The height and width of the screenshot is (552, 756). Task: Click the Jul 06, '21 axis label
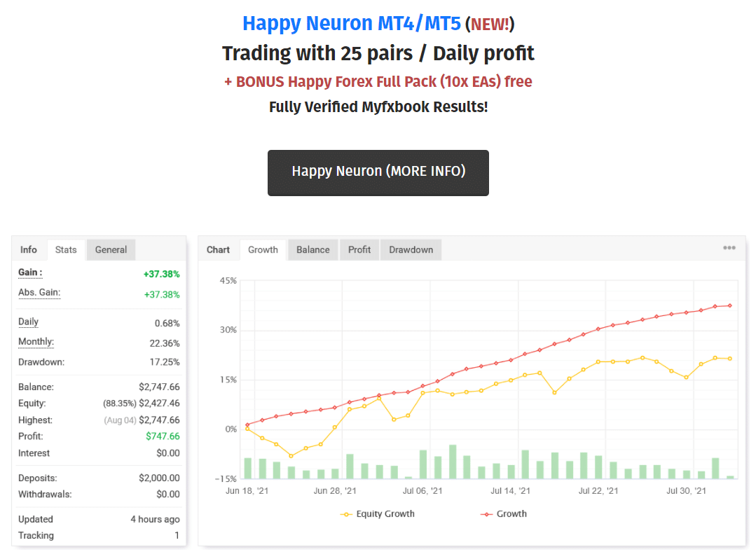[x=422, y=491]
